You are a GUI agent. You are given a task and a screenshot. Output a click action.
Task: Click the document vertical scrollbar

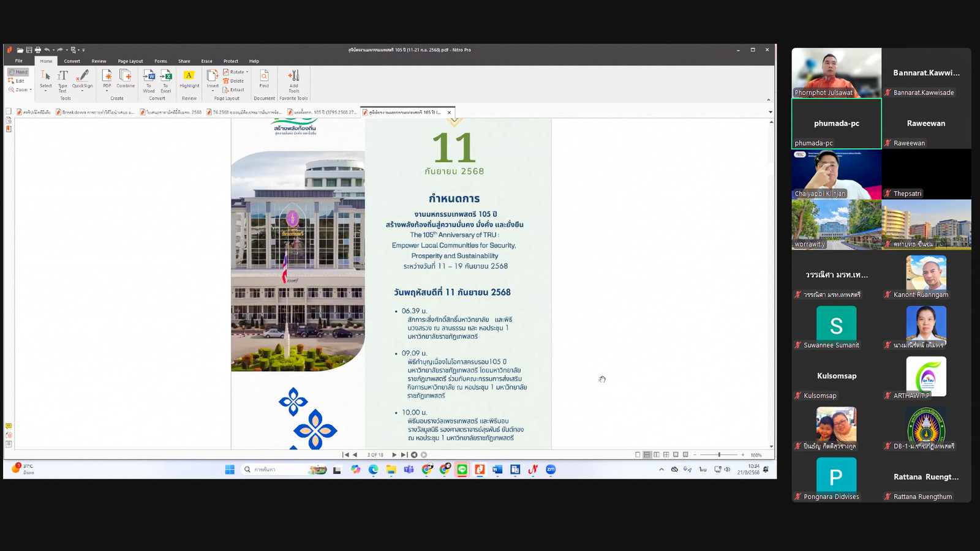pos(771,283)
